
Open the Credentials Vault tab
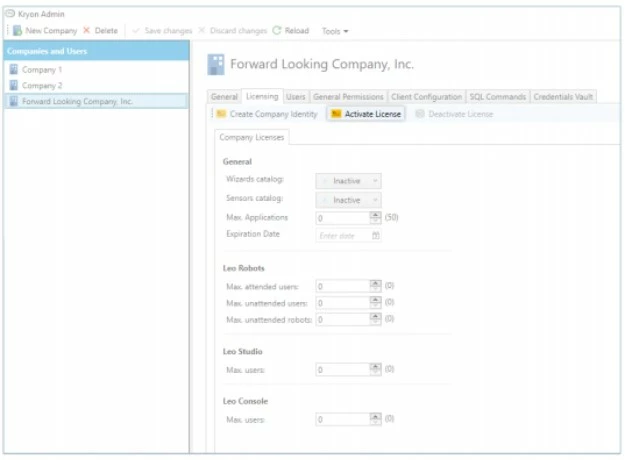click(563, 97)
